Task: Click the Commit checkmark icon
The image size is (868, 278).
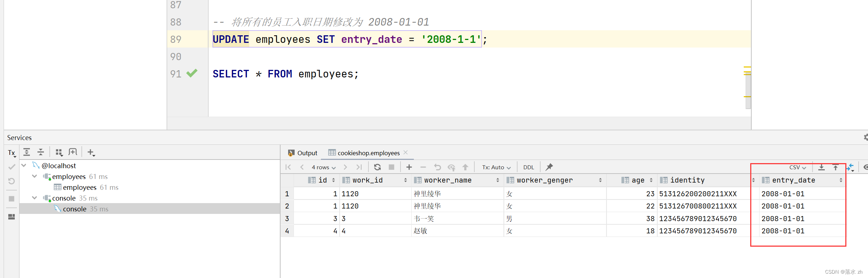Action: pyautogui.click(x=12, y=167)
